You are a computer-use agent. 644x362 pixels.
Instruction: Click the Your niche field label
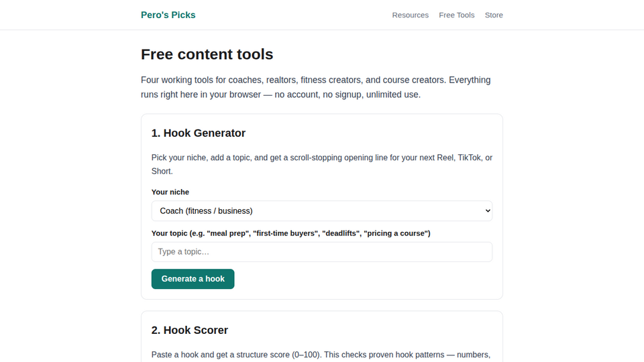170,192
